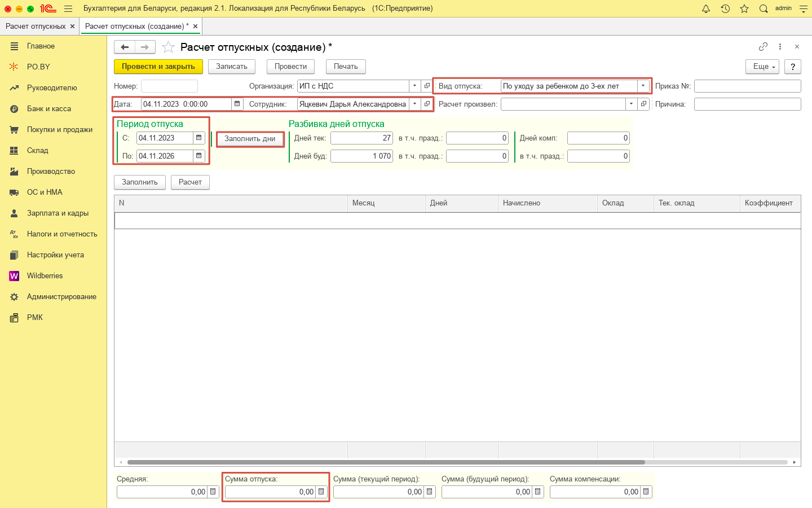Open calculator for Сумма отпуска field

point(321,492)
